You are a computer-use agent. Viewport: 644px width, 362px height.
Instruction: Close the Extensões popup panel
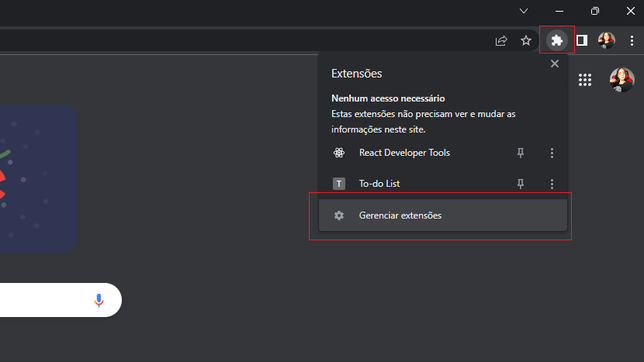pos(555,64)
